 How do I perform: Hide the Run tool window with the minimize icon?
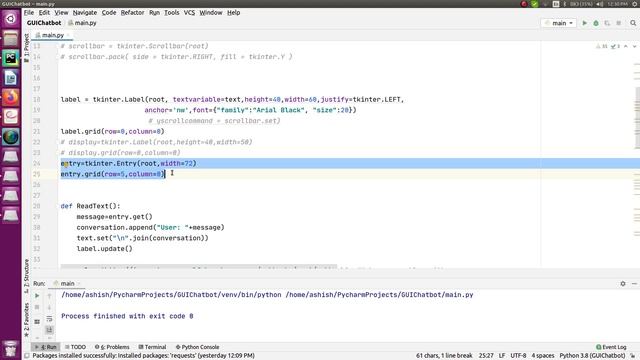coord(634,283)
